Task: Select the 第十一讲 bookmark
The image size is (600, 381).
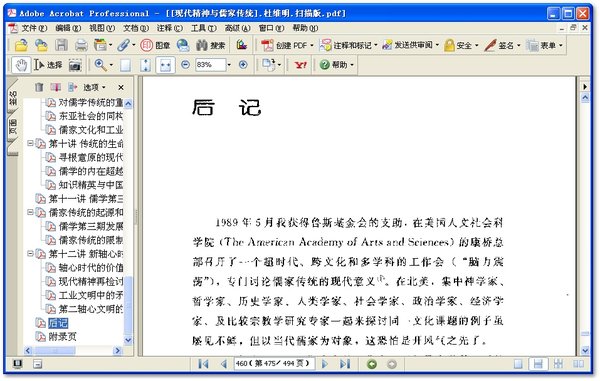Action: [x=86, y=199]
